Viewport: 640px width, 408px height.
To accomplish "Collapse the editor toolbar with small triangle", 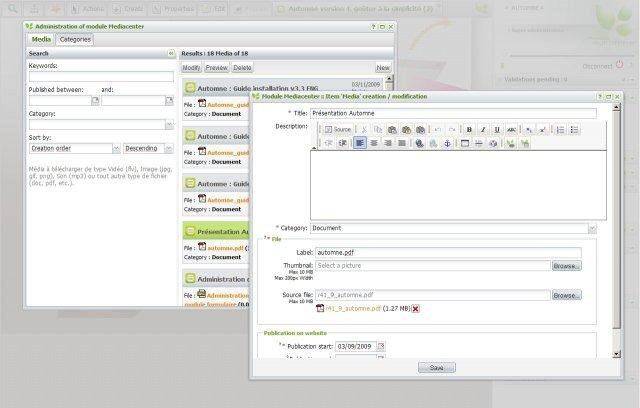I will [314, 148].
